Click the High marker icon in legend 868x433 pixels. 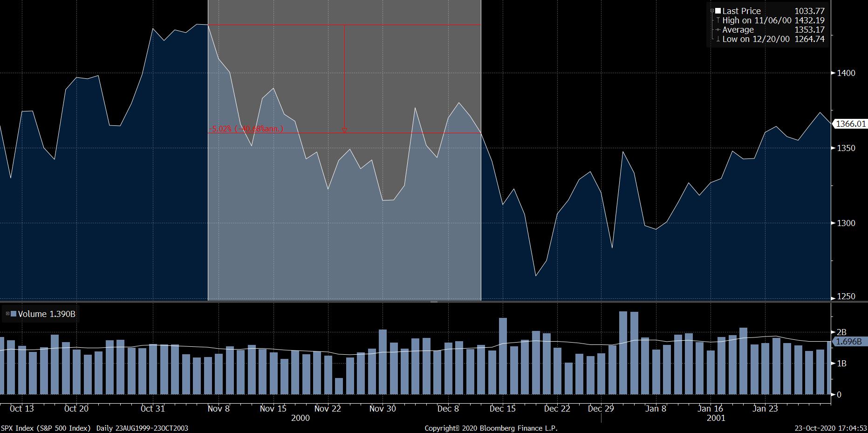point(718,21)
